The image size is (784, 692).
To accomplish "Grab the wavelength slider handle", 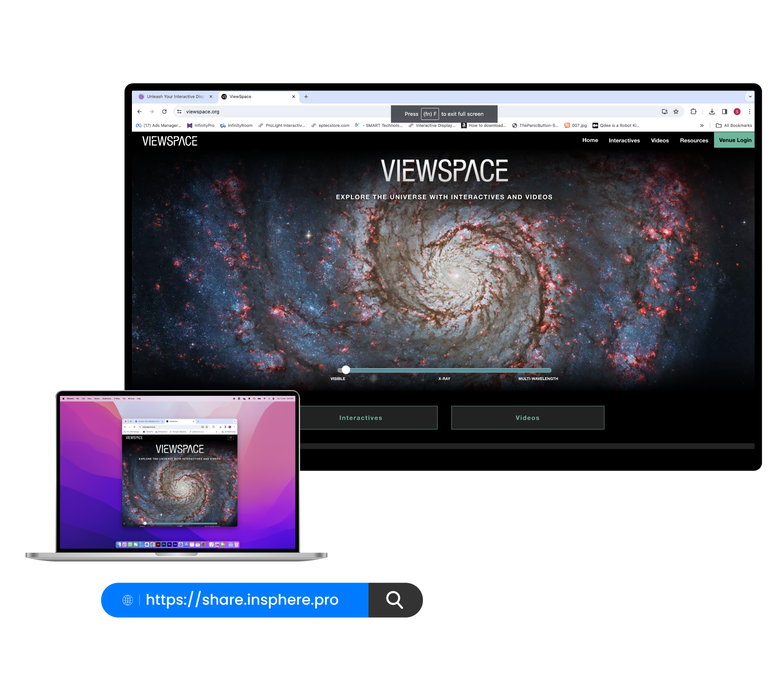I will point(346,370).
